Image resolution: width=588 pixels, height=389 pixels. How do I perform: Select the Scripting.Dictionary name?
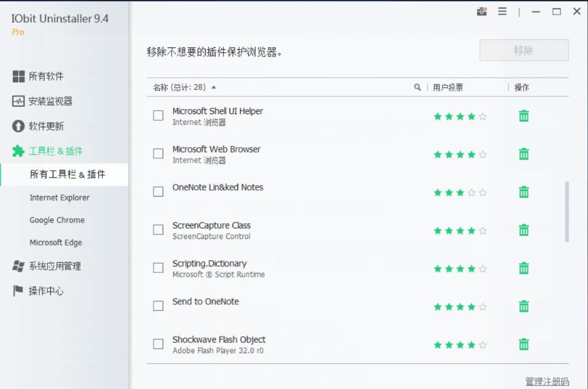[210, 263]
